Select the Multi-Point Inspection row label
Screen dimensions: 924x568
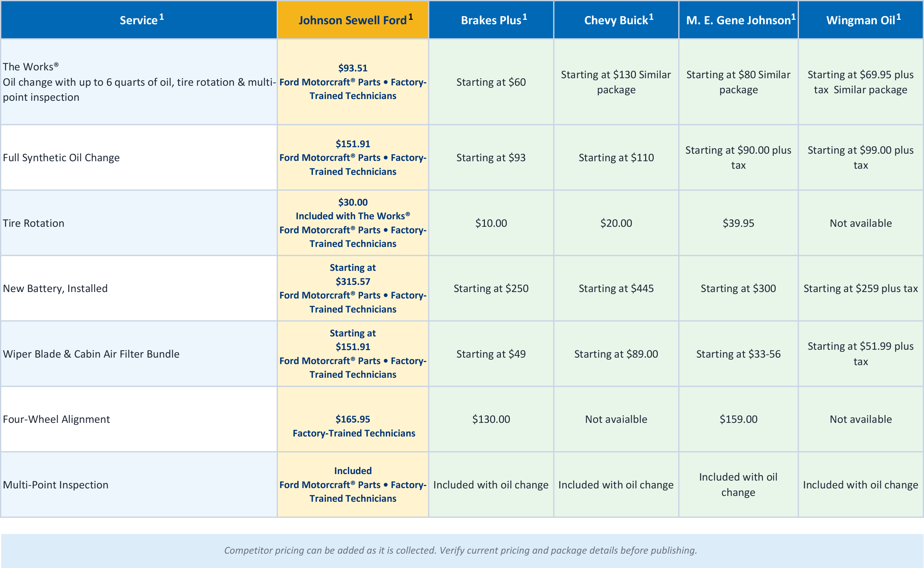(x=139, y=485)
